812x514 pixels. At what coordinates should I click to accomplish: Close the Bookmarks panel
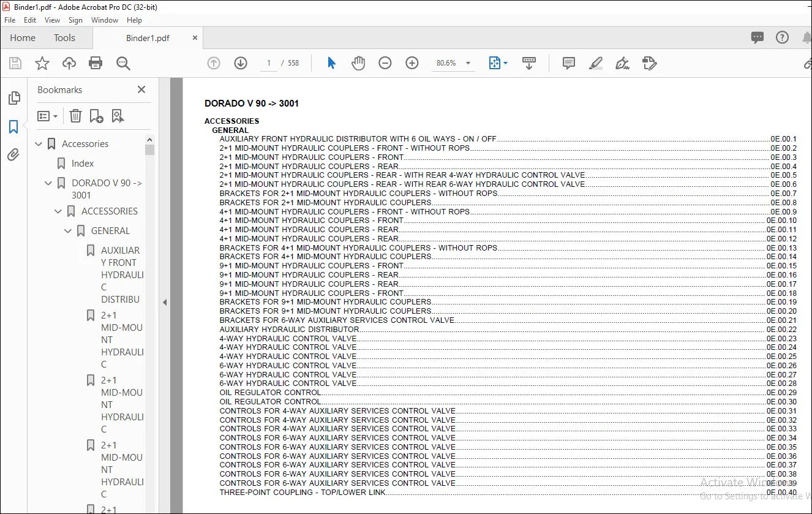[x=141, y=89]
